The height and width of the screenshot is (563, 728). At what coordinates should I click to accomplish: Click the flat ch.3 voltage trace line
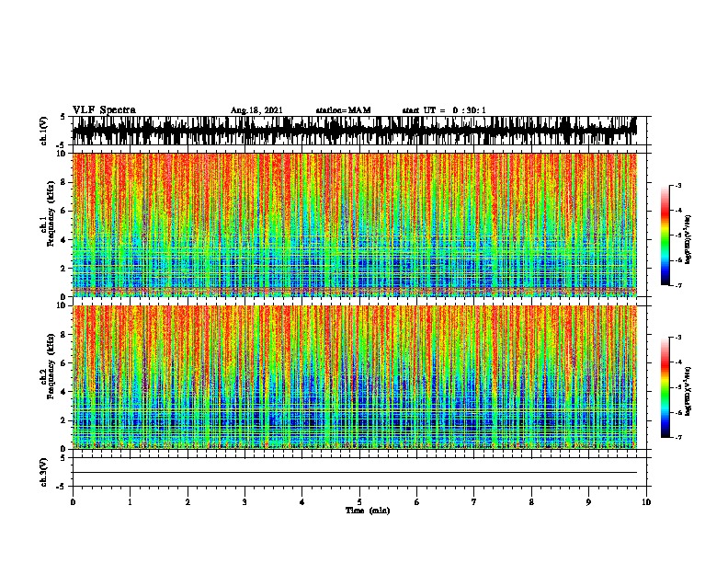click(x=354, y=473)
